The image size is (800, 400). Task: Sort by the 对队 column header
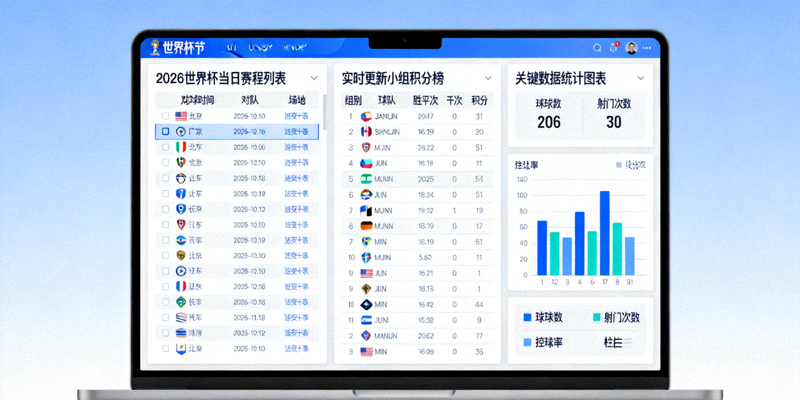click(x=249, y=99)
